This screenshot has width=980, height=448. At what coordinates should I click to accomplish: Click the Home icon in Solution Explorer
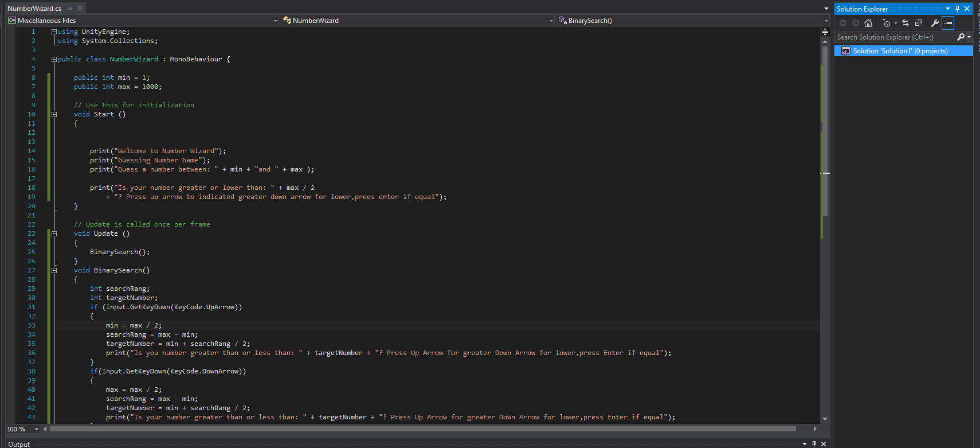(x=868, y=23)
